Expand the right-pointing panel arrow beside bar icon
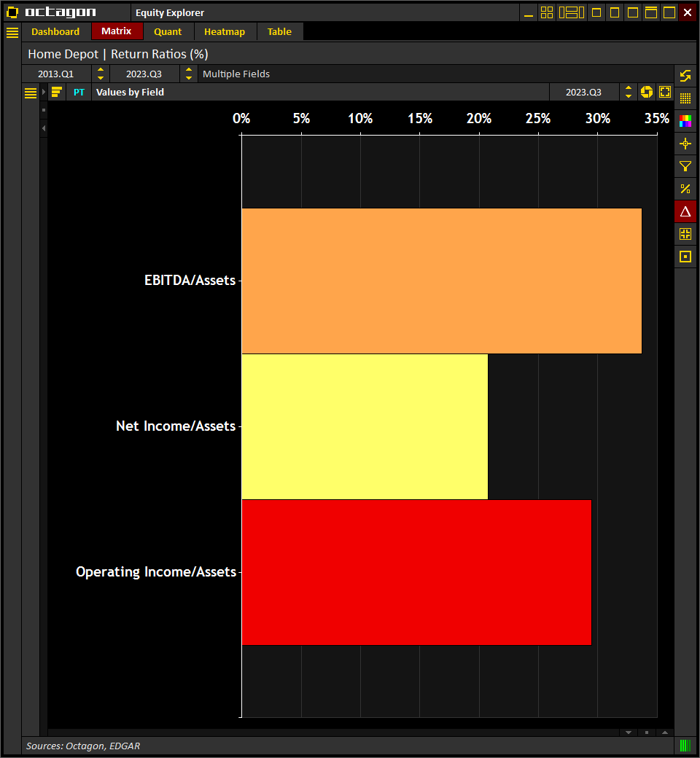Viewport: 700px width, 758px height. 44,92
